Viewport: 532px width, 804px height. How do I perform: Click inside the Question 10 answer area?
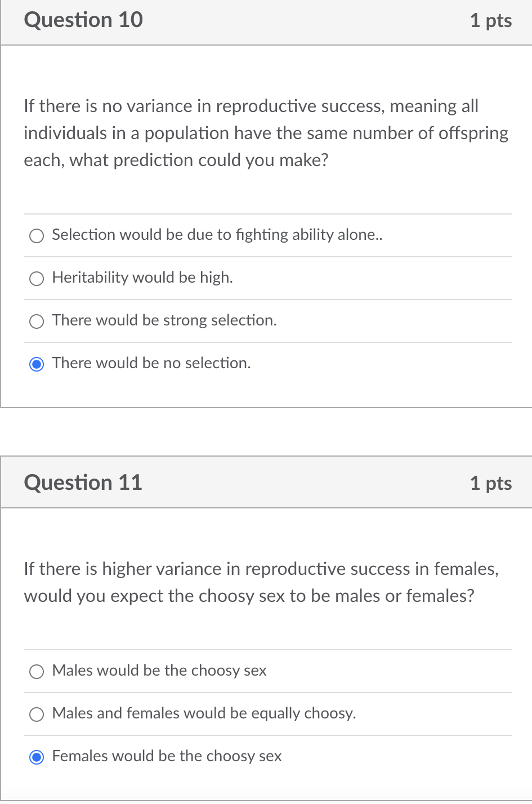pos(266,298)
